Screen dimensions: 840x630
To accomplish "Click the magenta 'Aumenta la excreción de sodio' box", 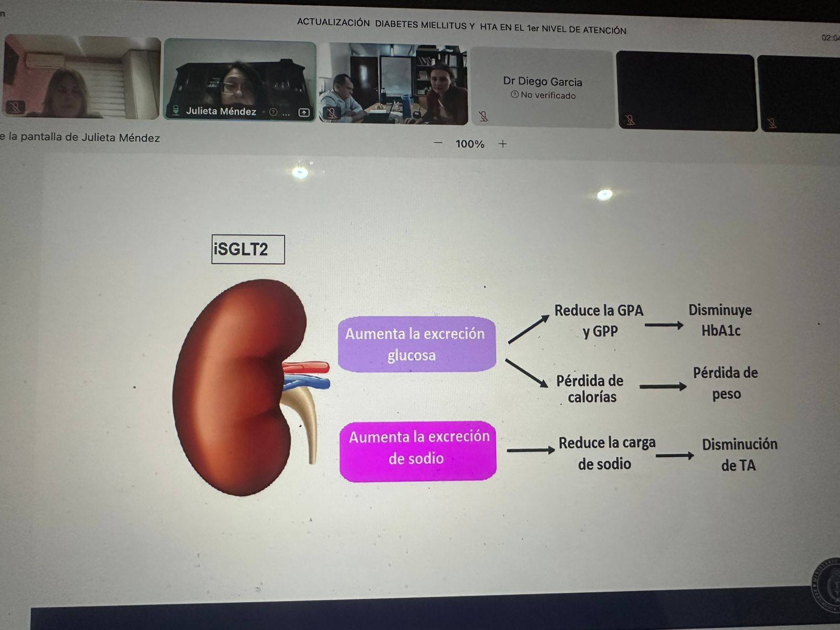I will click(418, 451).
